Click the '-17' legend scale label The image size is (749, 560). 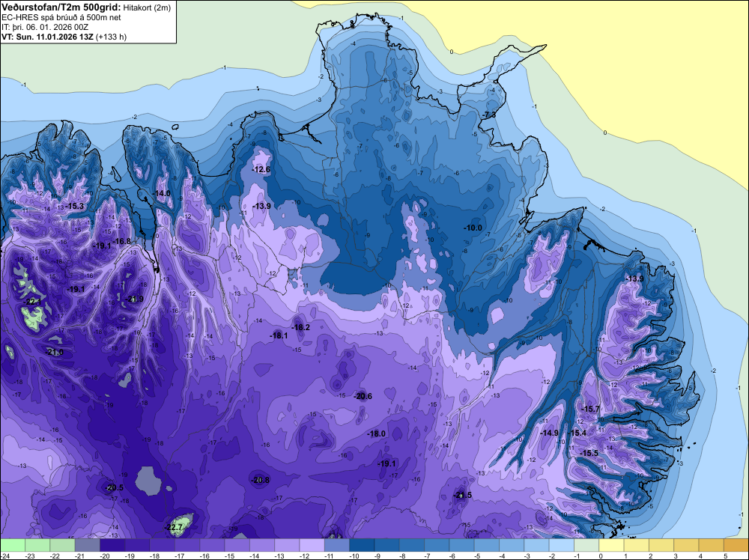[x=180, y=556]
